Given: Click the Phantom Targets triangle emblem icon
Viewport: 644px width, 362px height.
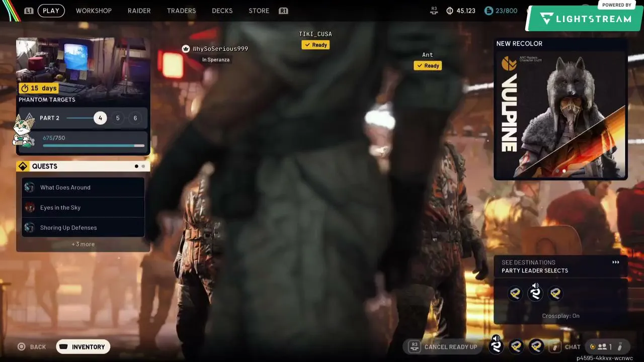Looking at the screenshot, I should click(x=29, y=118).
